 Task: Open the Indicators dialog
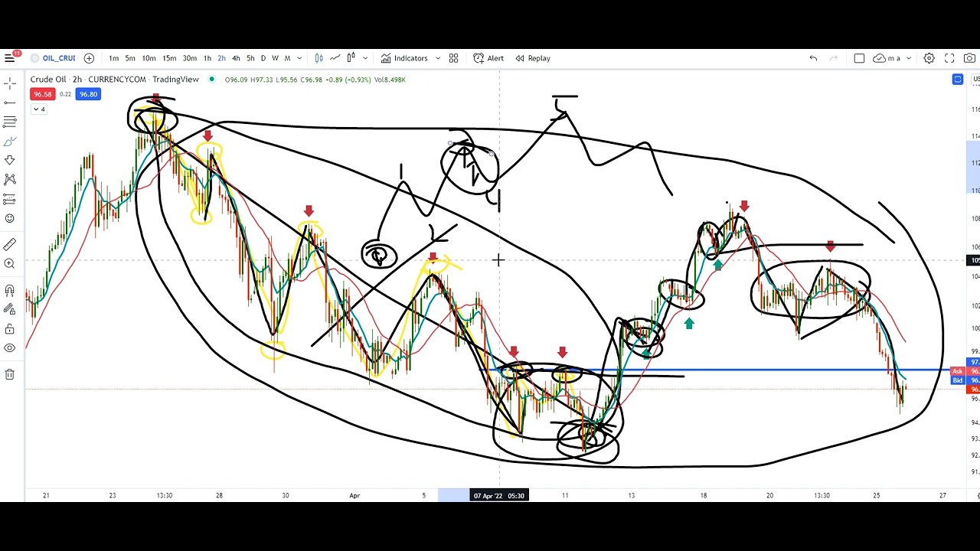[404, 58]
